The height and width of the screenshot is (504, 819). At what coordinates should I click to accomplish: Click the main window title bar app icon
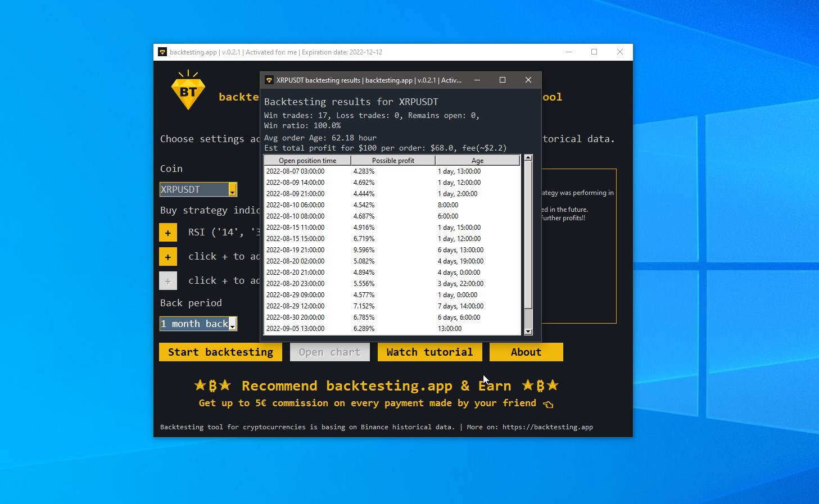tap(162, 52)
